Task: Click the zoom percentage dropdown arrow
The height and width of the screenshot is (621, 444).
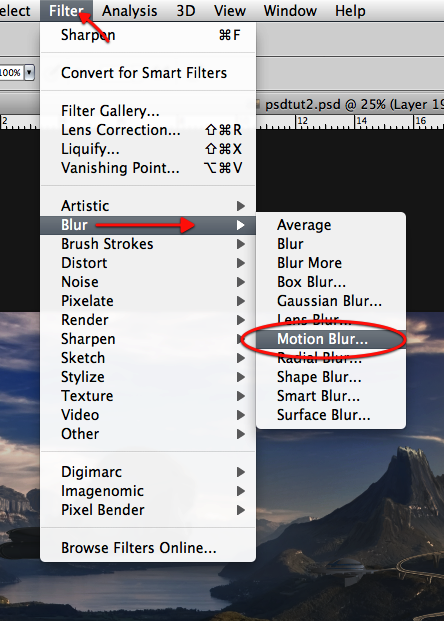Action: click(x=29, y=73)
